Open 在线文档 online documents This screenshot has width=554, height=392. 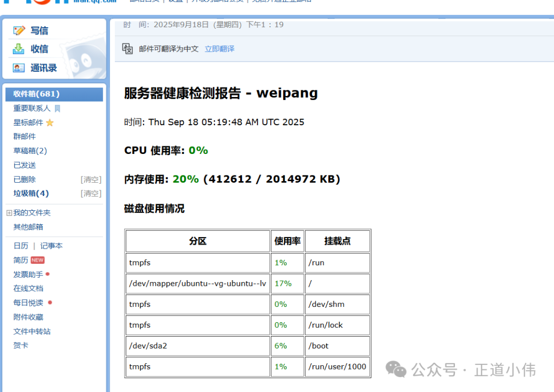pos(28,288)
